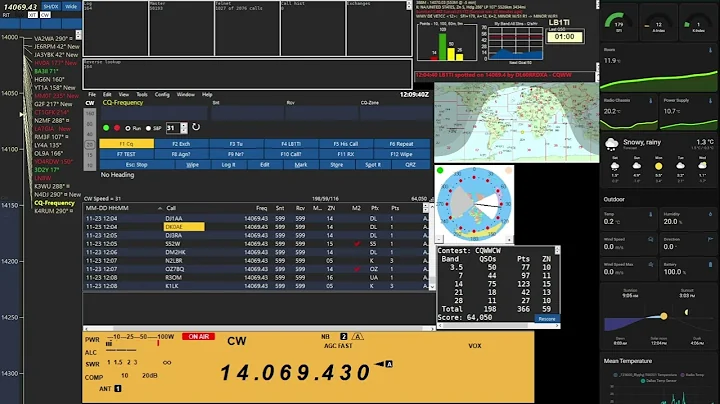
Task: Click the callsign entry field
Action: [x=154, y=113]
